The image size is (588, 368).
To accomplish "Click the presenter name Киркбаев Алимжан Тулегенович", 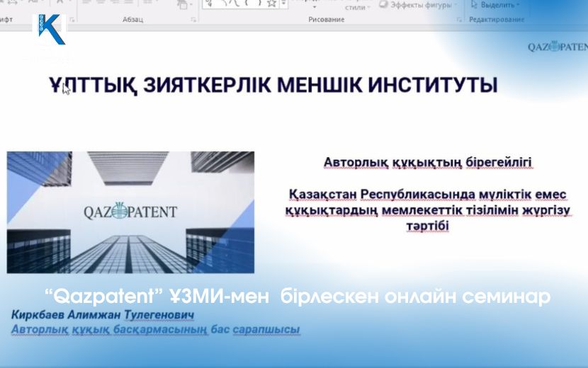I will (101, 314).
